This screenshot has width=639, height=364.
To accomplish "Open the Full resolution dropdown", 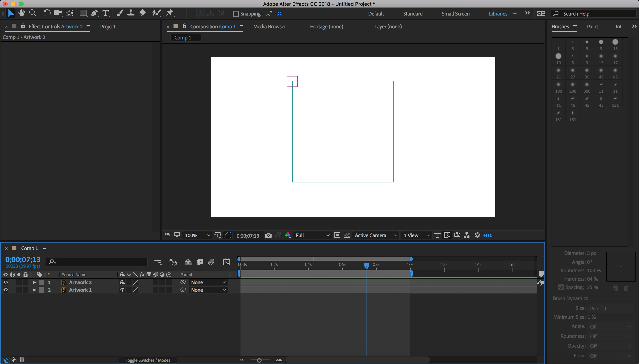I will click(x=312, y=235).
